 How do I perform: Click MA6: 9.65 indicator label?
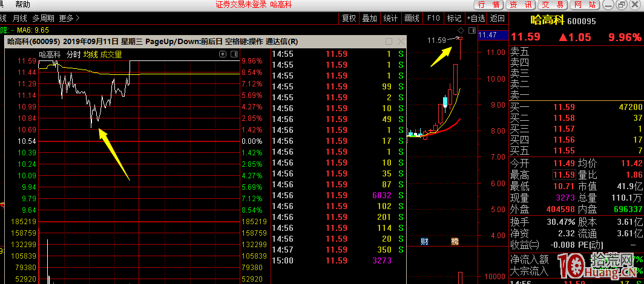point(34,30)
